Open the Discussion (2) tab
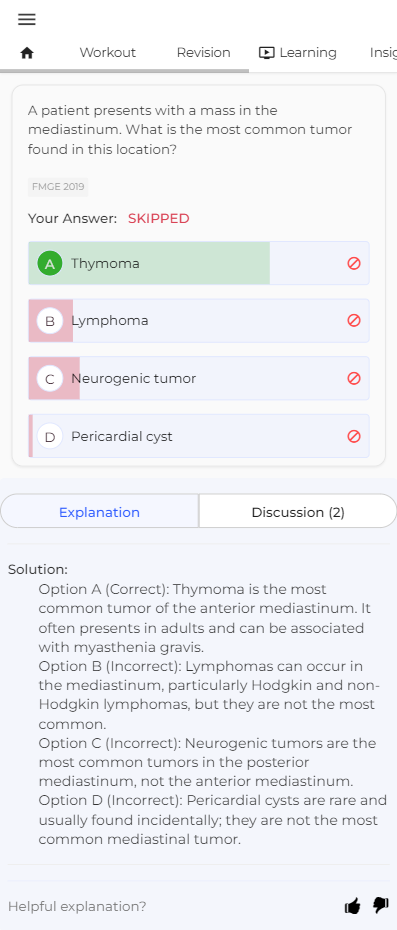Image resolution: width=397 pixels, height=930 pixels. (x=298, y=512)
